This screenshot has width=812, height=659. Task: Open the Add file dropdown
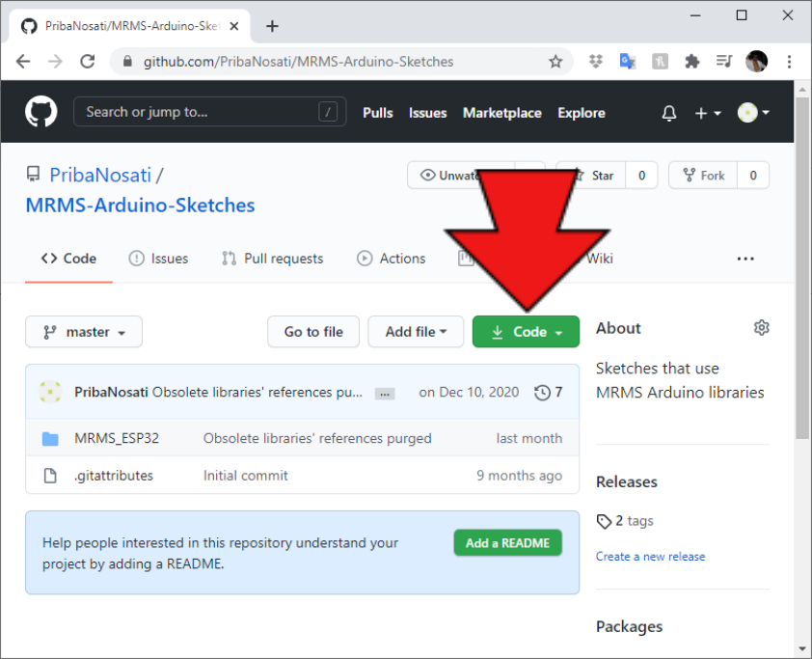[416, 332]
